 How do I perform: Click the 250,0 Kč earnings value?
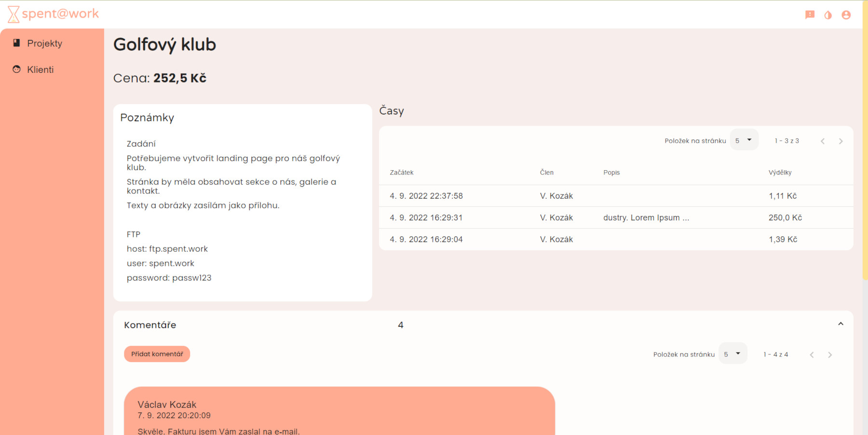786,217
